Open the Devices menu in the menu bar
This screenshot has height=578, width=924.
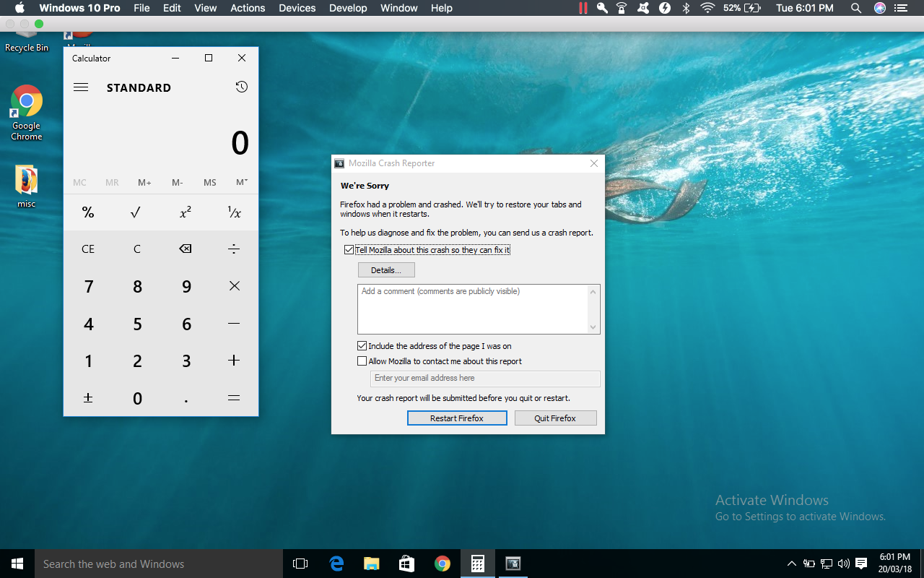(x=297, y=8)
